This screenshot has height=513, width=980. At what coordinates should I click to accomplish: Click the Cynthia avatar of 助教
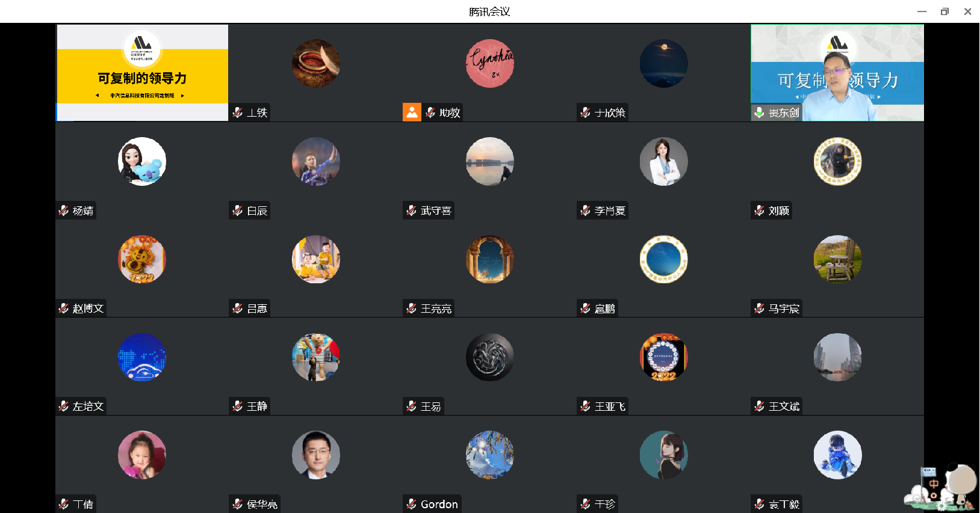coord(490,64)
